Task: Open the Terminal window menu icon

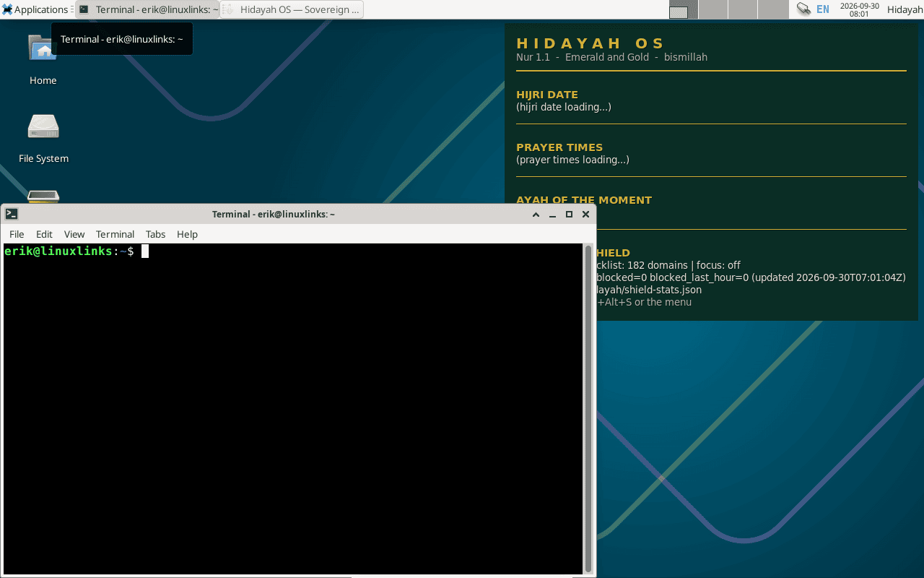Action: (12, 214)
